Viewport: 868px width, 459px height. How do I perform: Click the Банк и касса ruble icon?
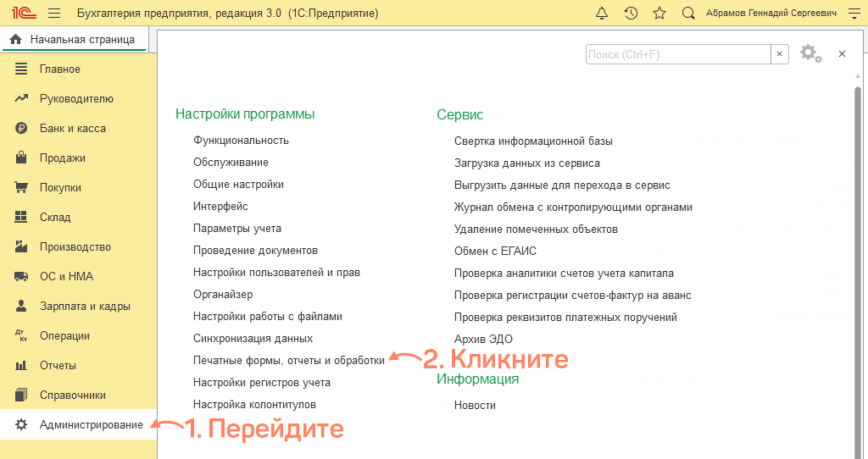pos(21,128)
